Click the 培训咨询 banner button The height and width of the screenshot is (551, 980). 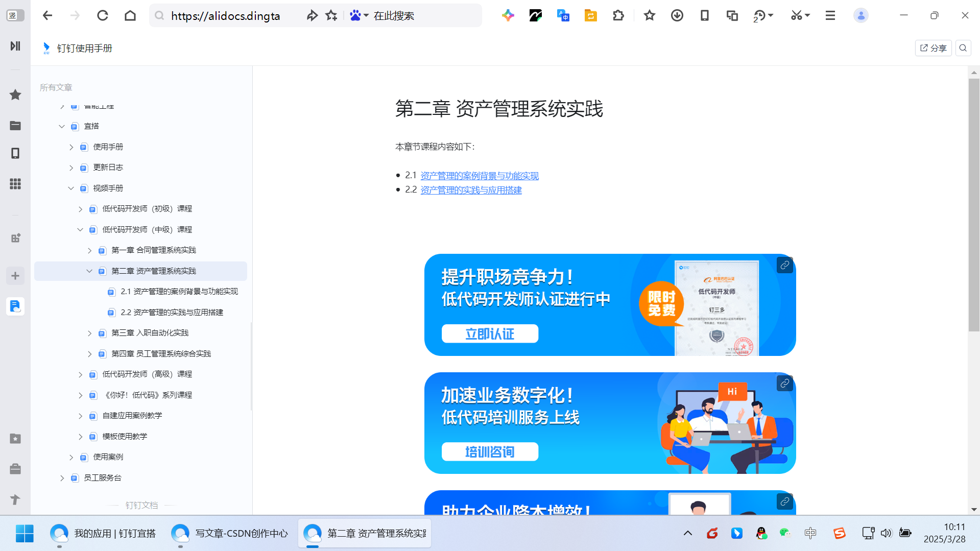[x=490, y=452]
